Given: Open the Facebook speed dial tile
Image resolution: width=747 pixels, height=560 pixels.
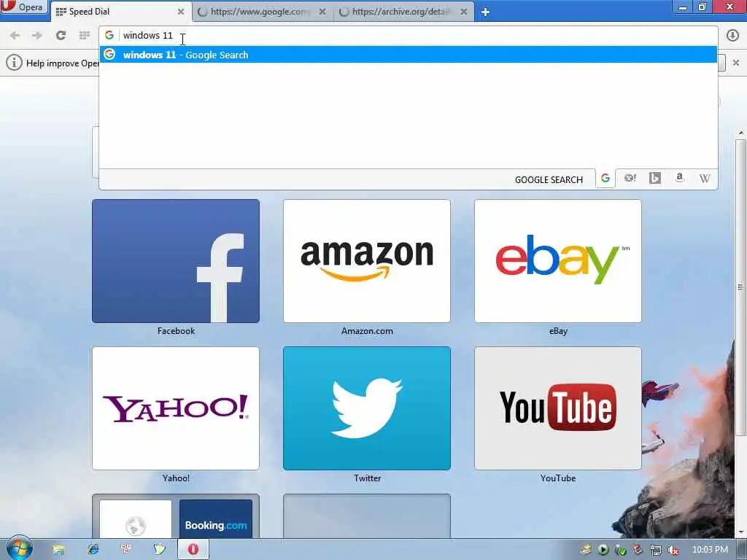Looking at the screenshot, I should point(176,261).
